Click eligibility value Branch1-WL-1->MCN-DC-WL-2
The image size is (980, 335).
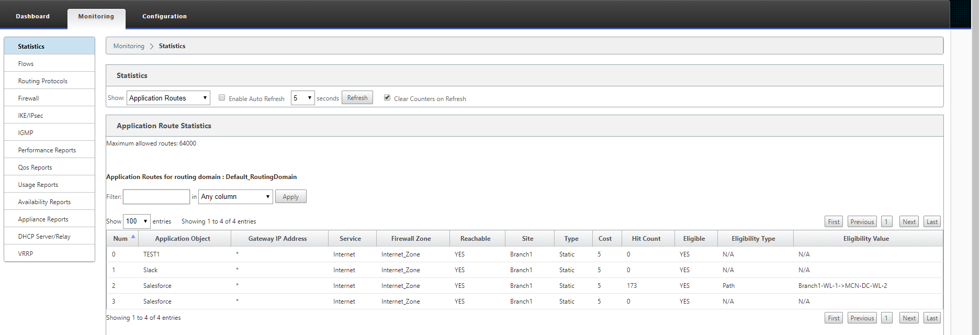pyautogui.click(x=843, y=286)
